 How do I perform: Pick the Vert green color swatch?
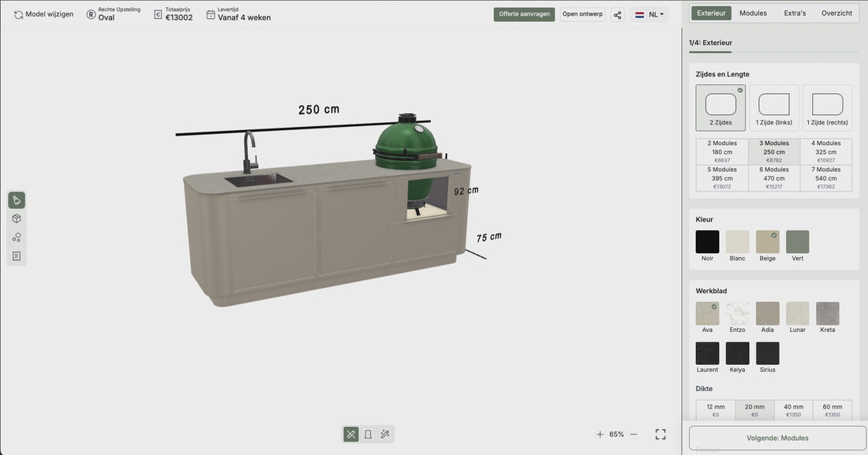(x=798, y=242)
